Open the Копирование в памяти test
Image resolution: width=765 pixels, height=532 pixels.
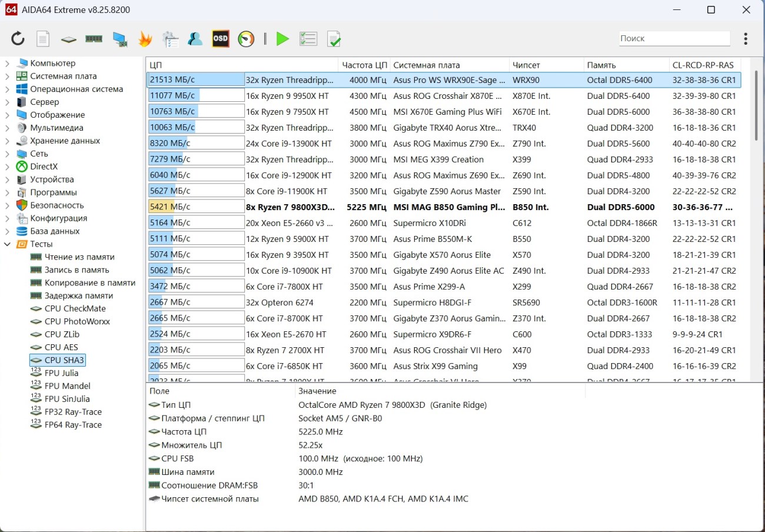pos(90,283)
